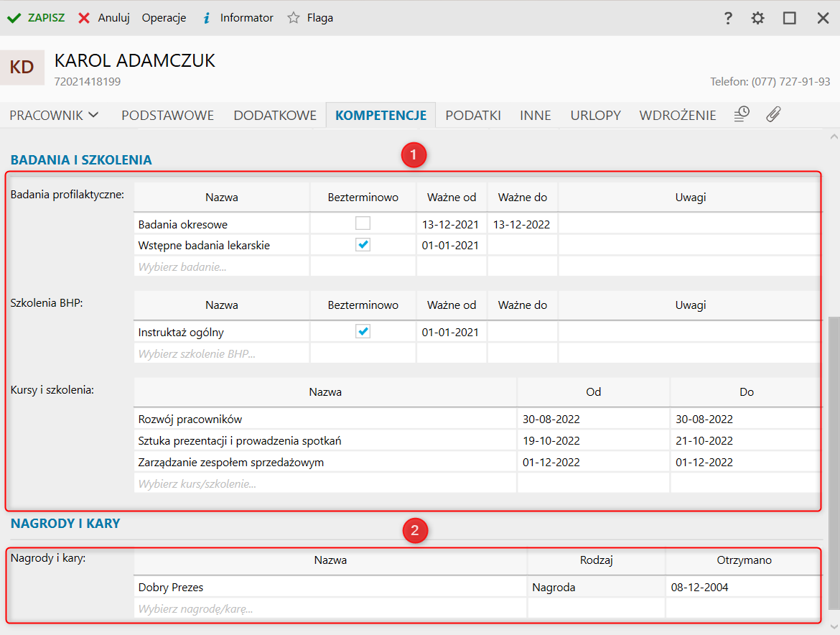840x635 pixels.
Task: Expand the PRACOWNIK dropdown menu
Action: (x=54, y=115)
